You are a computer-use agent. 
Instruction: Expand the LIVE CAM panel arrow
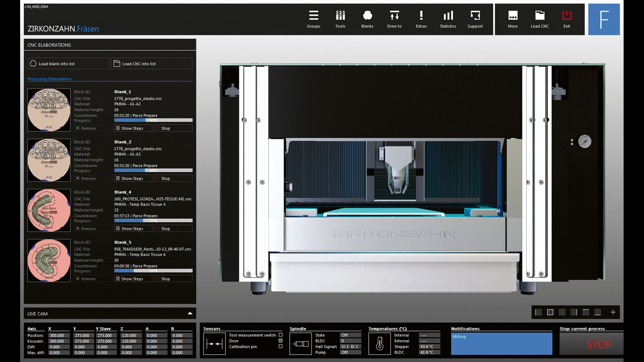point(190,313)
